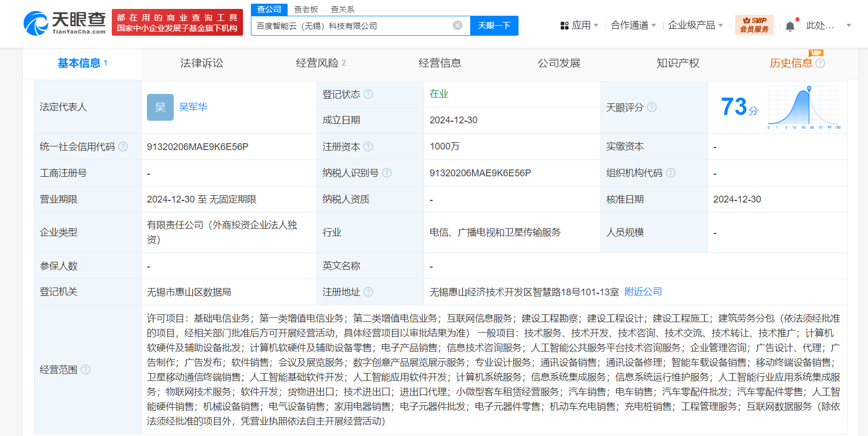The height and width of the screenshot is (436, 868).
Task: Select registered capital 1000万
Action: 444,146
